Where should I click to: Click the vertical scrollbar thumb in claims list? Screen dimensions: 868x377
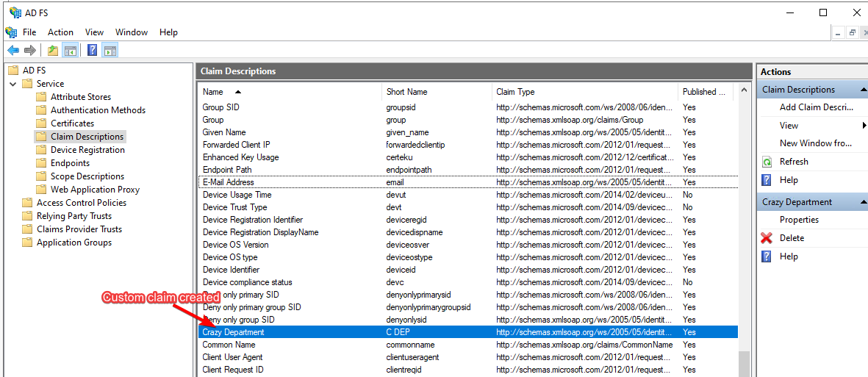(x=744, y=364)
